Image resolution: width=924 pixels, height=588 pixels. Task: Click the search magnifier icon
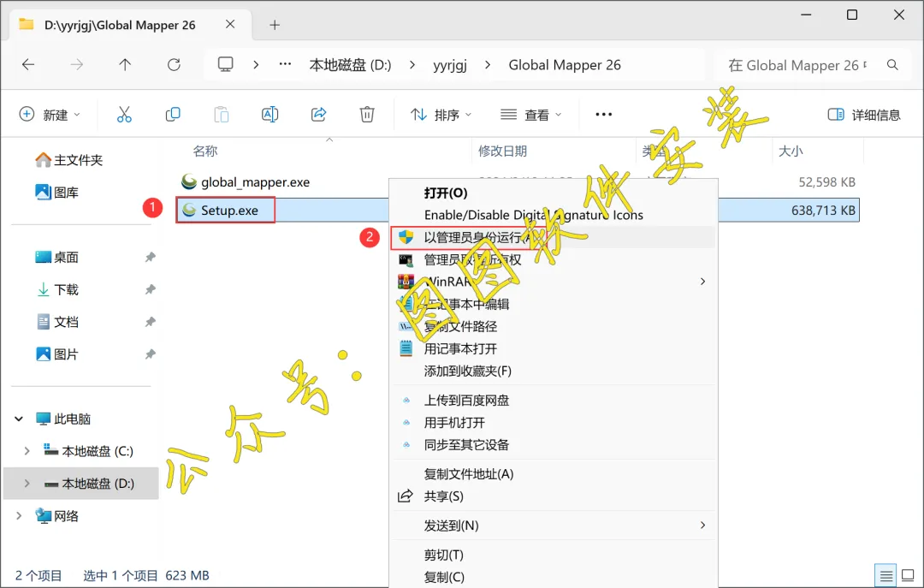point(892,65)
